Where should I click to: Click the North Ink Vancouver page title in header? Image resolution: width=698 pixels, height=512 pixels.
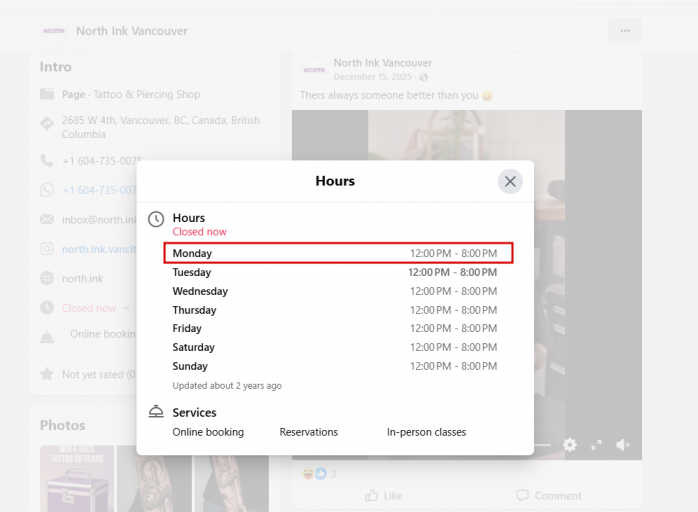pyautogui.click(x=132, y=31)
